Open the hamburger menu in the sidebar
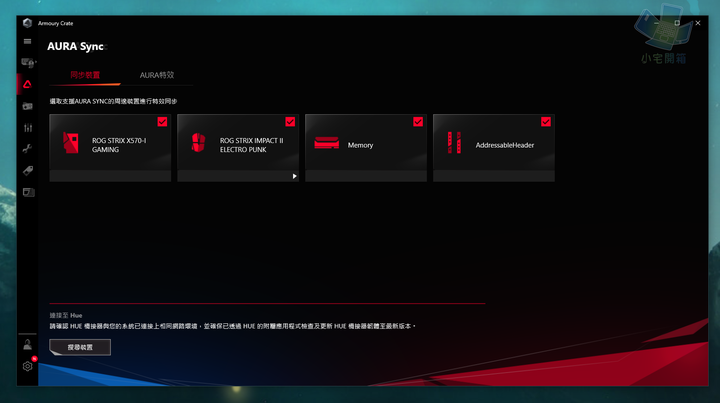 pos(28,41)
